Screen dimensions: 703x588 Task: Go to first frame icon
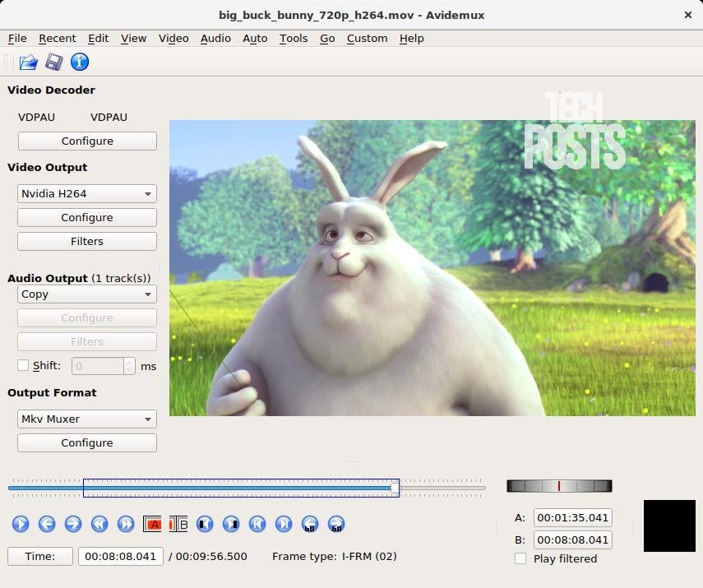tap(257, 524)
